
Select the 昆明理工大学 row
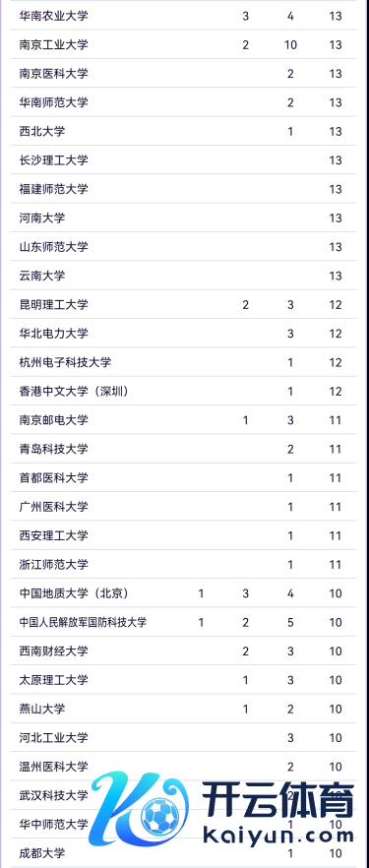coord(184,304)
